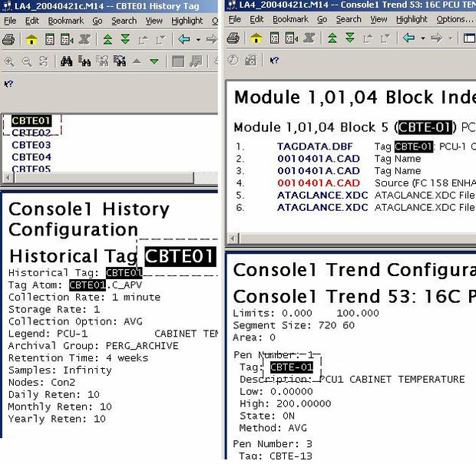Click the yellow Home icon in History Tag window
Screen dimensions: 476x464
click(x=31, y=38)
